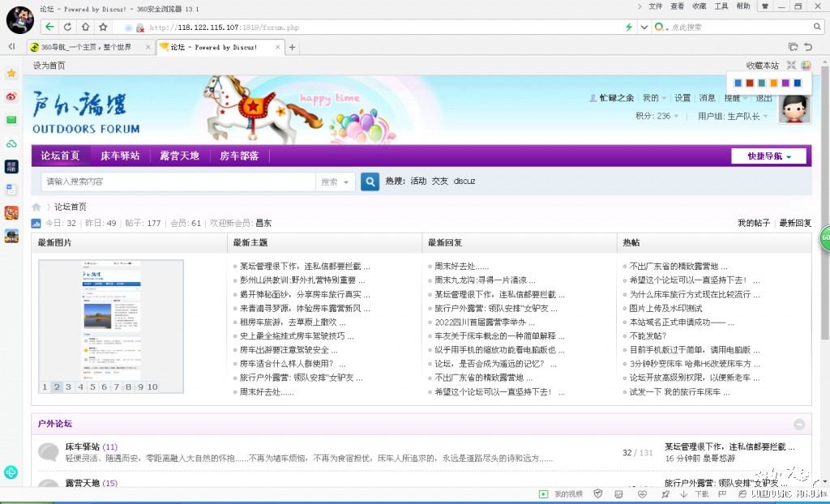The height and width of the screenshot is (504, 830).
Task: Open the 房车部落 navigation tab
Action: pos(239,156)
